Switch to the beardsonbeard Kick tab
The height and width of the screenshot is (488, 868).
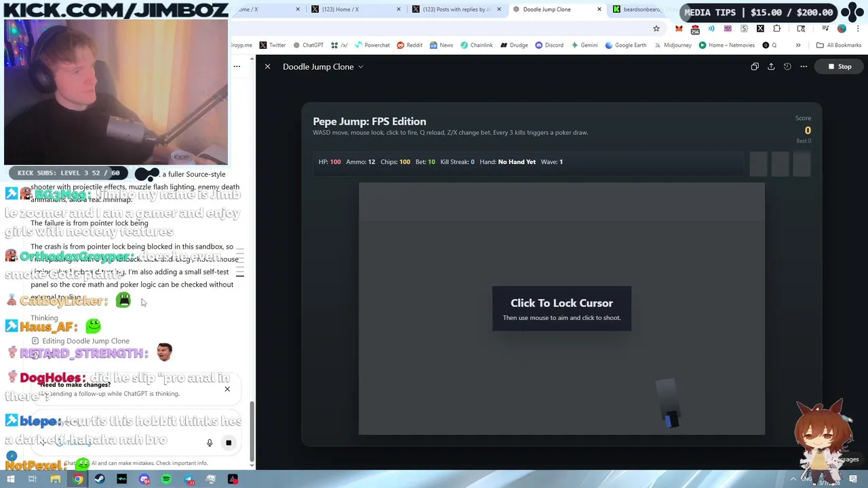click(x=637, y=9)
